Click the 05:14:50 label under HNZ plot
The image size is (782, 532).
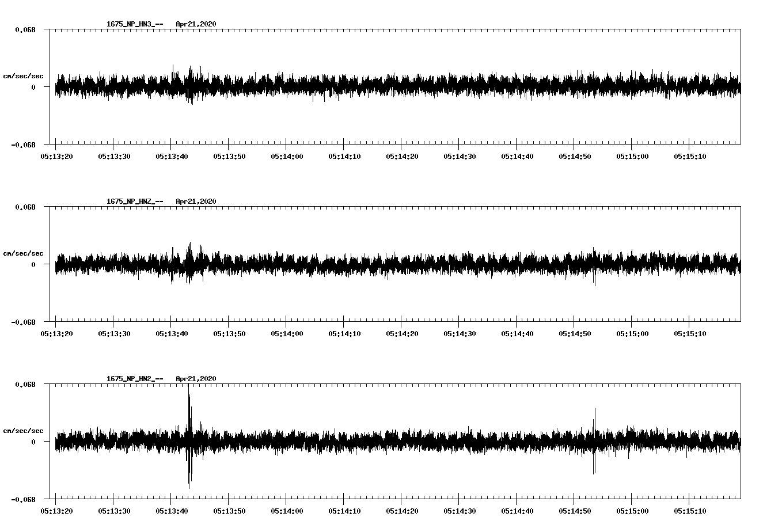[574, 333]
